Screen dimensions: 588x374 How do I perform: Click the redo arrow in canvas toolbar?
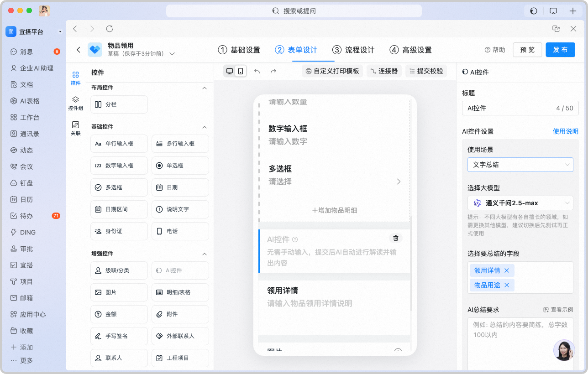[273, 71]
